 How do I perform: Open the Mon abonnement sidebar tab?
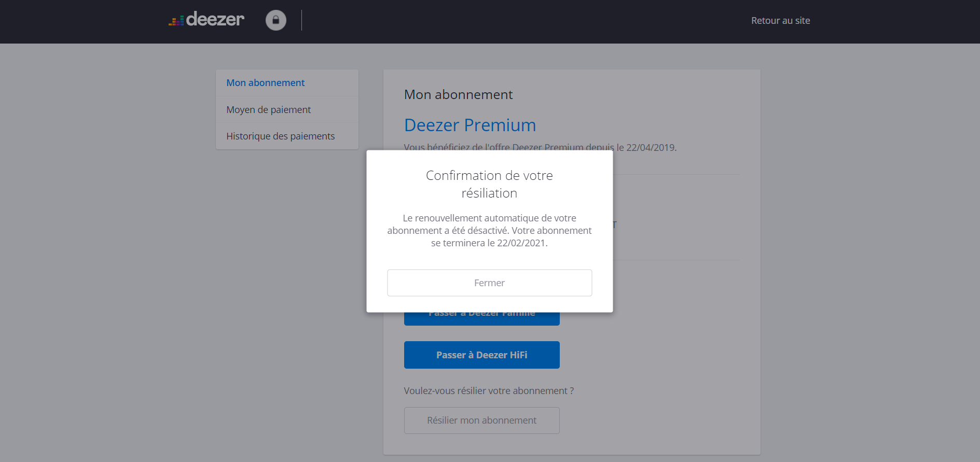tap(266, 83)
